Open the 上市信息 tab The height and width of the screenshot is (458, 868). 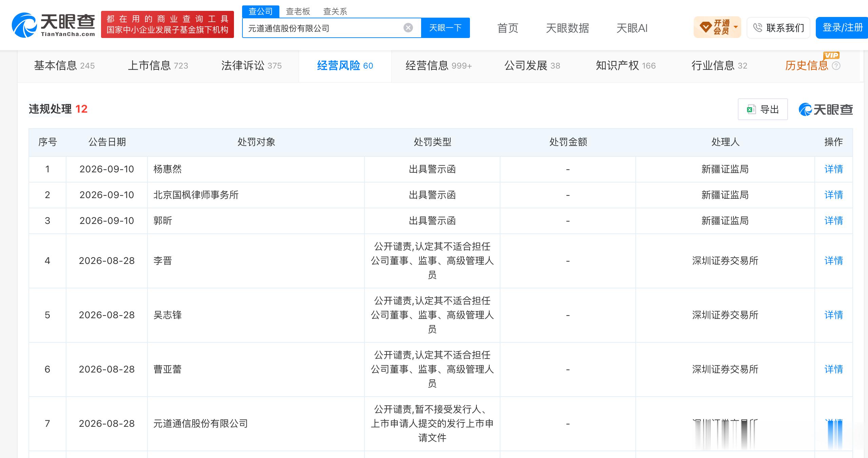pos(158,66)
